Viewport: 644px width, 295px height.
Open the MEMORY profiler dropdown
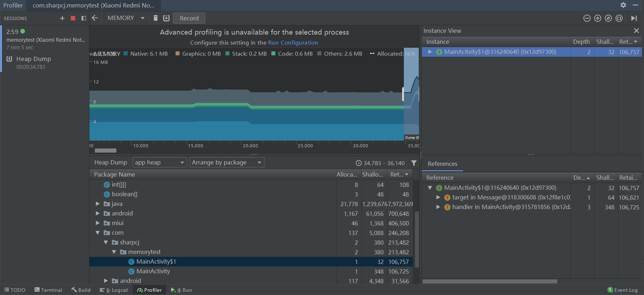pos(126,18)
